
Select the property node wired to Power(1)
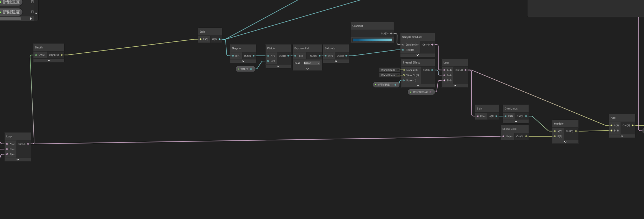pyautogui.click(x=386, y=85)
